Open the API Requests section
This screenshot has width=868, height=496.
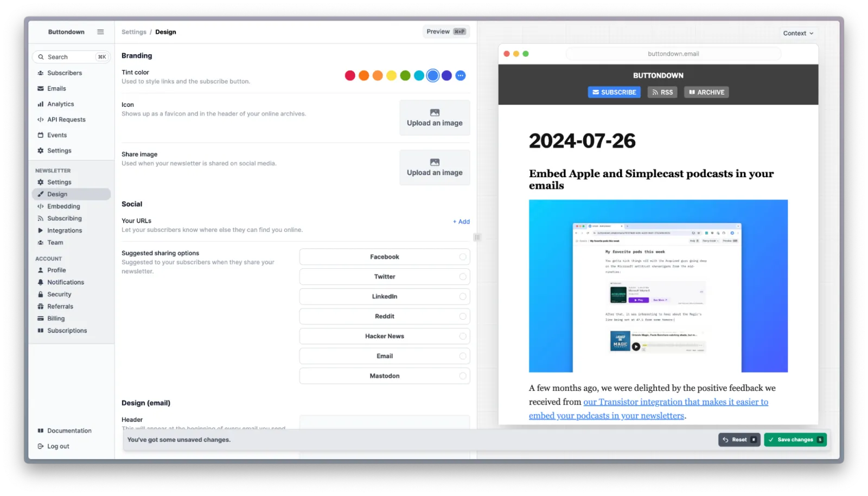[66, 120]
